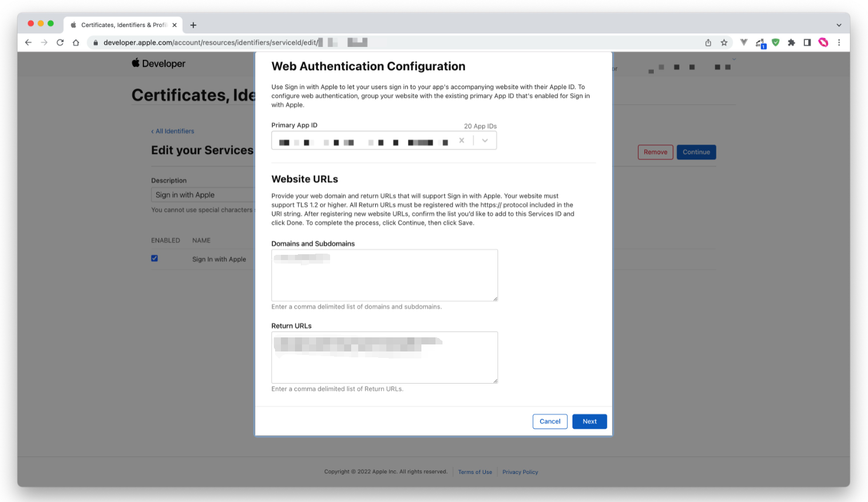This screenshot has height=502, width=868.
Task: Click into the Return URLs text area
Action: click(x=385, y=357)
